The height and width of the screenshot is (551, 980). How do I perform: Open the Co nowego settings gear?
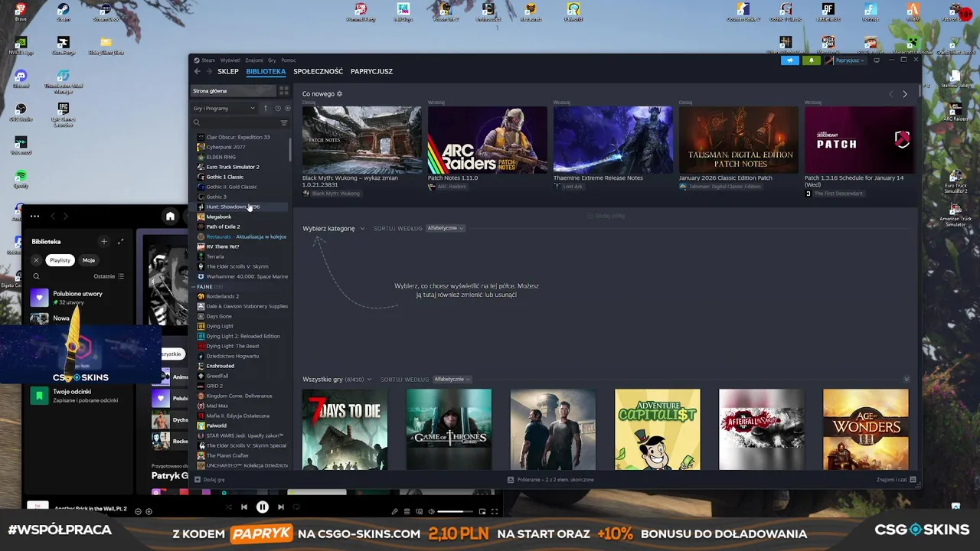[x=340, y=94]
